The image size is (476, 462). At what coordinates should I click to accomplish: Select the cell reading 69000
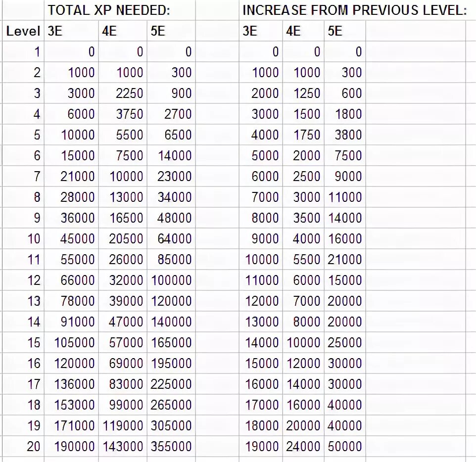click(123, 363)
